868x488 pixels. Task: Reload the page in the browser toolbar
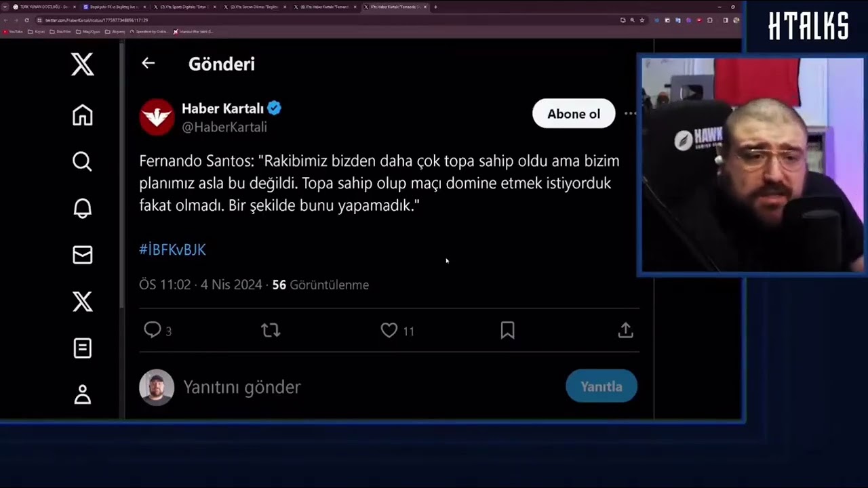tap(26, 20)
